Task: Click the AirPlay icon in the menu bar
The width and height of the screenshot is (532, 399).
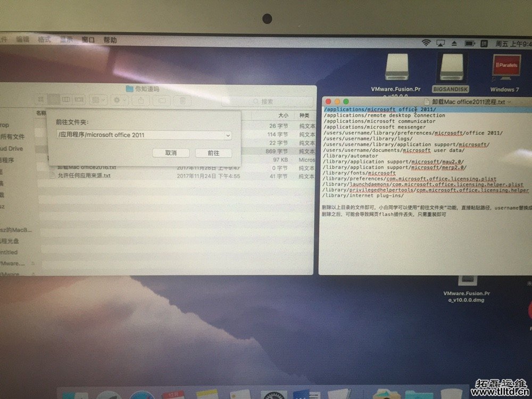Action: pyautogui.click(x=440, y=43)
